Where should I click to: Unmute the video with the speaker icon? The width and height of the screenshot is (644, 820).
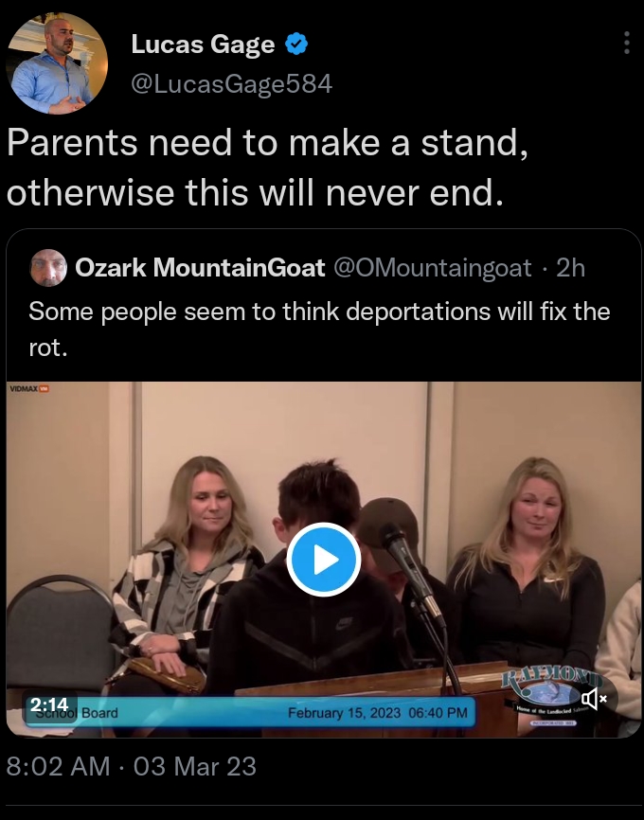[595, 698]
